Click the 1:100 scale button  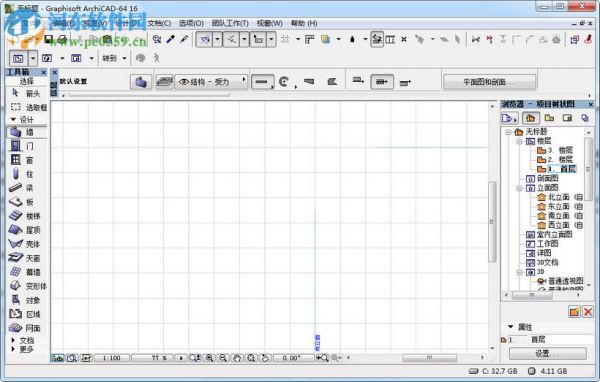tap(111, 358)
